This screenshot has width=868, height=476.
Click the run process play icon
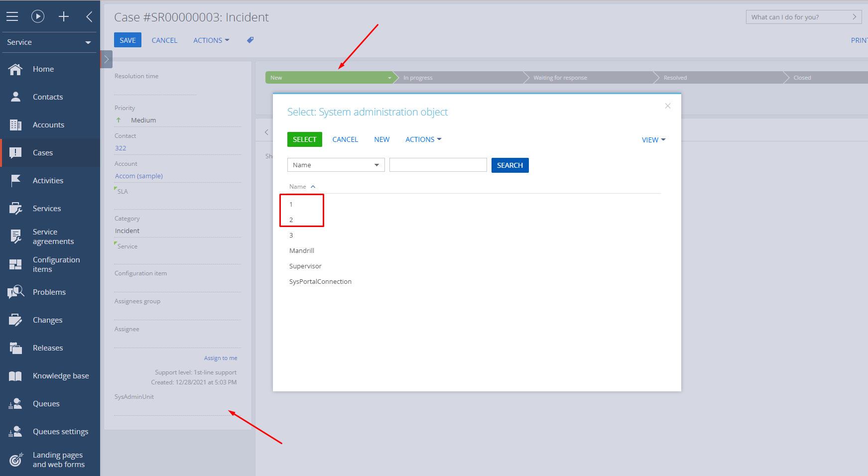coord(38,16)
